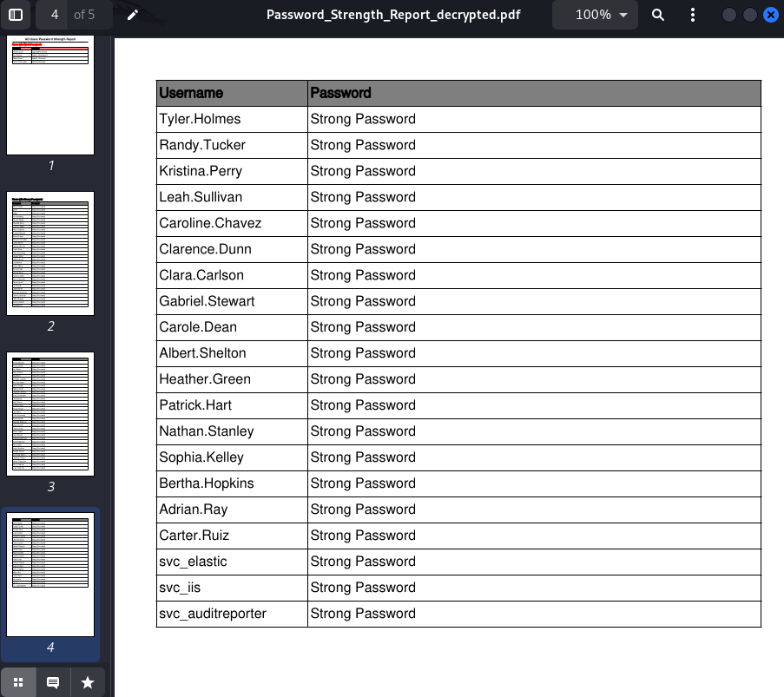Switch to bookmarks star tab

click(x=88, y=682)
